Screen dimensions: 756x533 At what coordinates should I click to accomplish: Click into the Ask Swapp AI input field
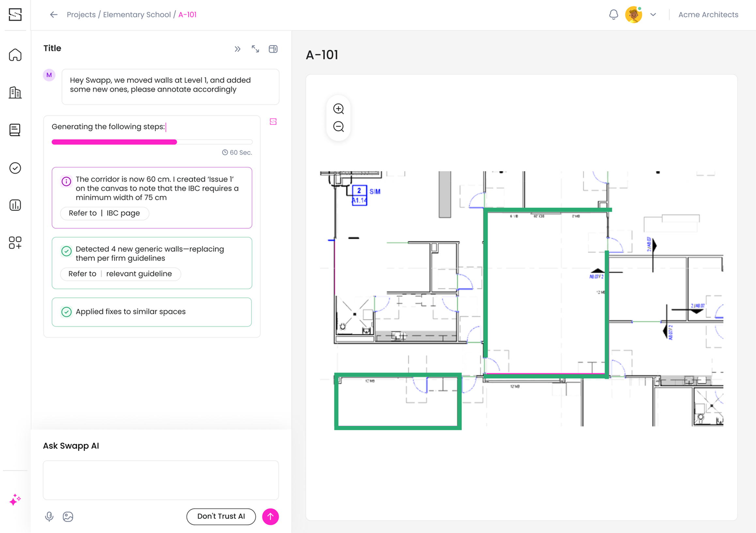click(x=161, y=480)
